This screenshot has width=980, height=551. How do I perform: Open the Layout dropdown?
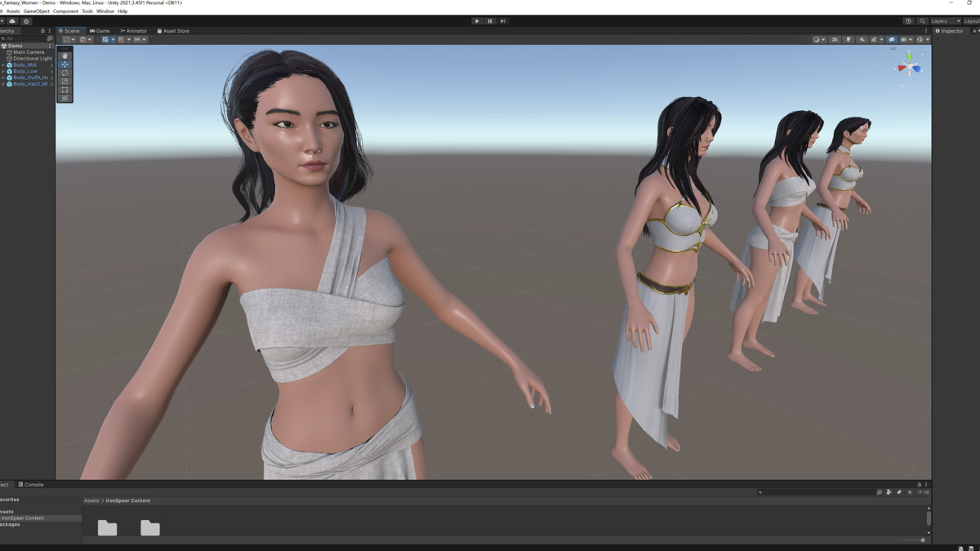972,21
